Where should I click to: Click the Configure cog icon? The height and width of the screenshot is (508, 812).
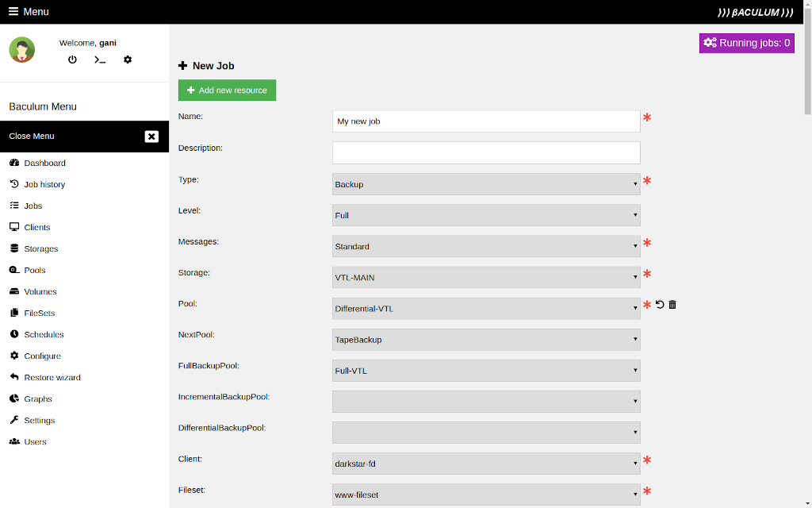14,356
